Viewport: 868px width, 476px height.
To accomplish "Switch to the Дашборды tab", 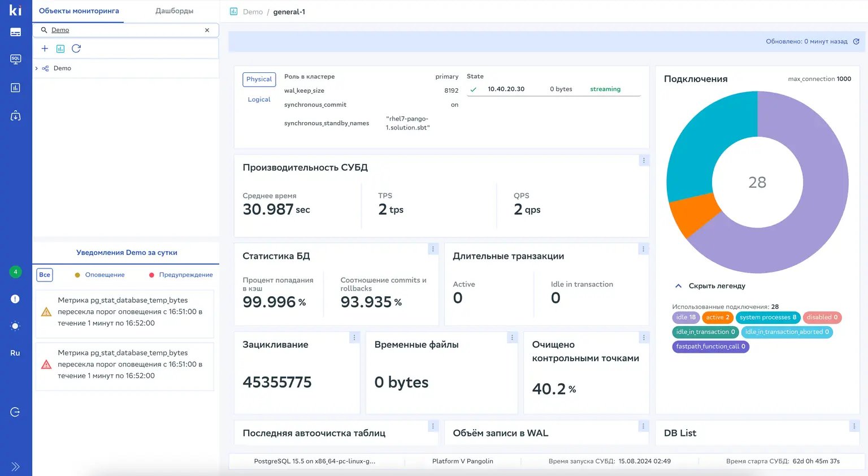I will pyautogui.click(x=173, y=11).
